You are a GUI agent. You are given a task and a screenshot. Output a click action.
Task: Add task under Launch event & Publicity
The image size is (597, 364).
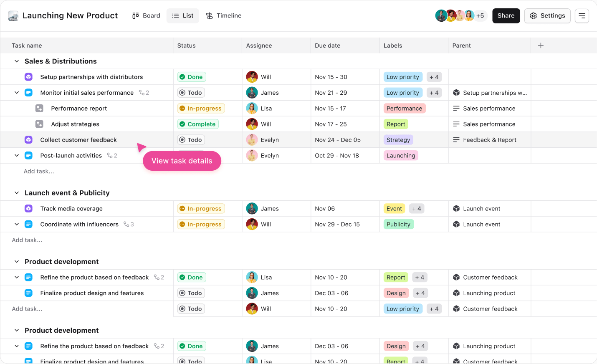click(27, 240)
